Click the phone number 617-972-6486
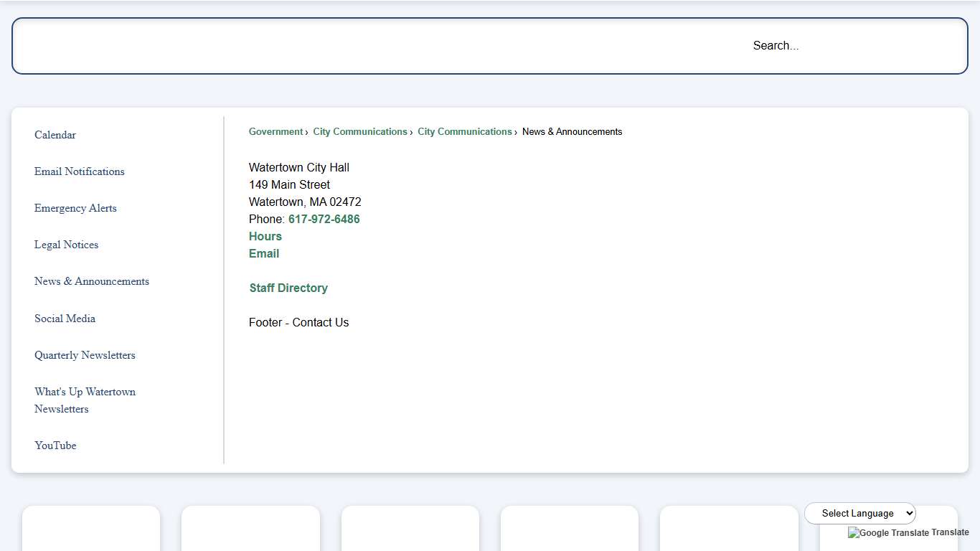 tap(324, 220)
